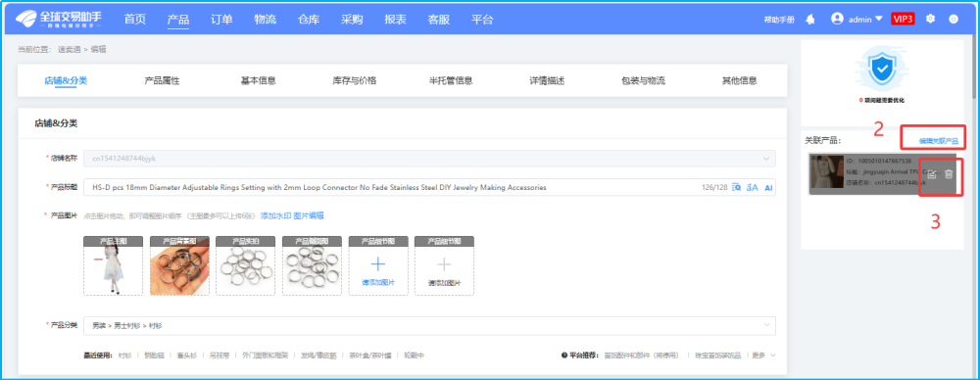Click the round power icon after the gear
The width and height of the screenshot is (980, 380).
[x=954, y=19]
